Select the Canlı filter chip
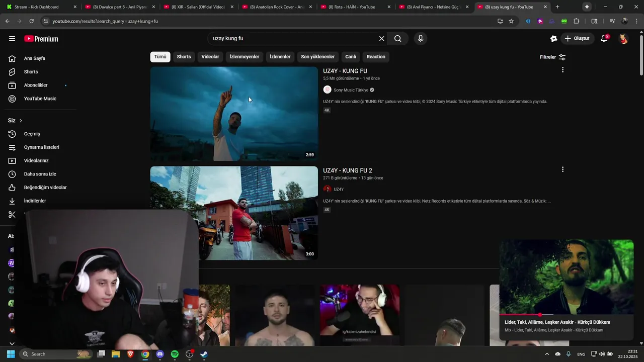The image size is (644, 362). coord(351,57)
